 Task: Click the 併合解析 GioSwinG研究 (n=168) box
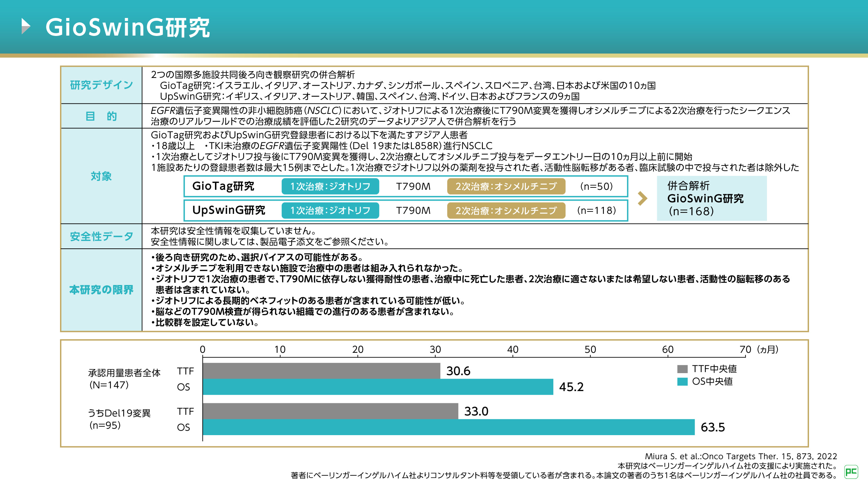click(x=711, y=198)
